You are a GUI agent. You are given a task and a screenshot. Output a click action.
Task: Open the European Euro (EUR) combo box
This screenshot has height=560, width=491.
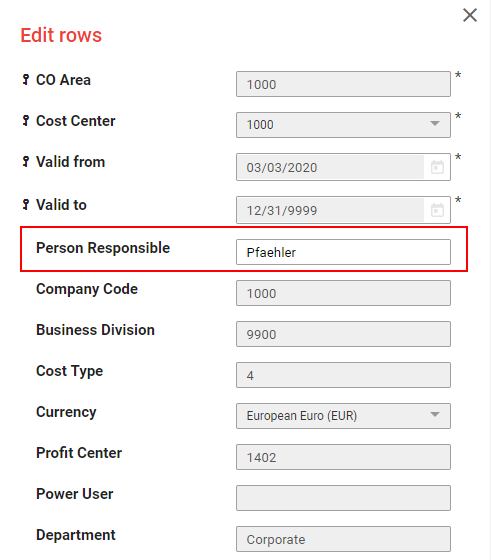click(x=343, y=416)
